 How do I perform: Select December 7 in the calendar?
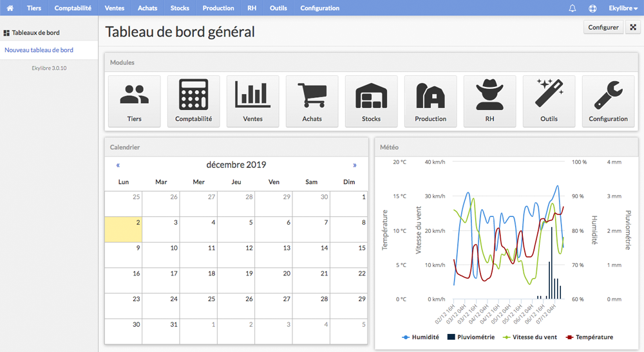pyautogui.click(x=311, y=229)
